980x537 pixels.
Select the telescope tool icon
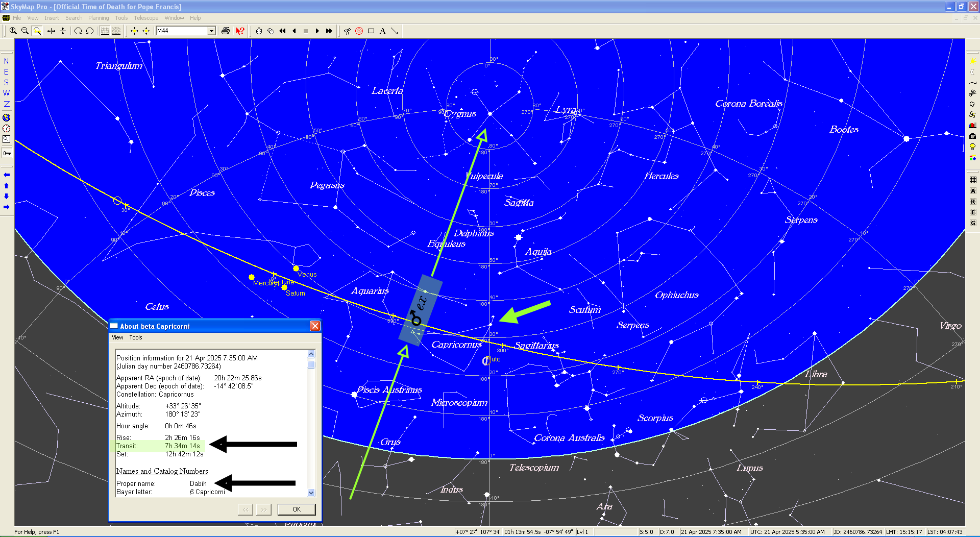tap(347, 31)
